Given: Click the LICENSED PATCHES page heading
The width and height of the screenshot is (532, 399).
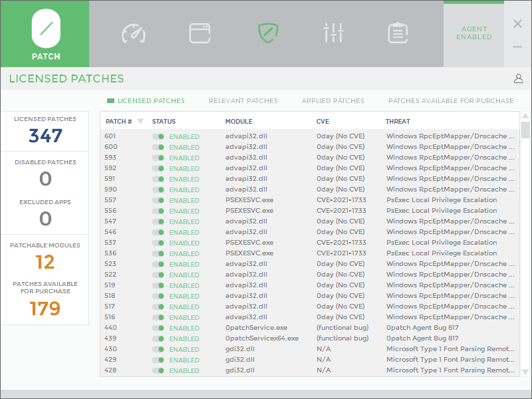Looking at the screenshot, I should pos(66,78).
